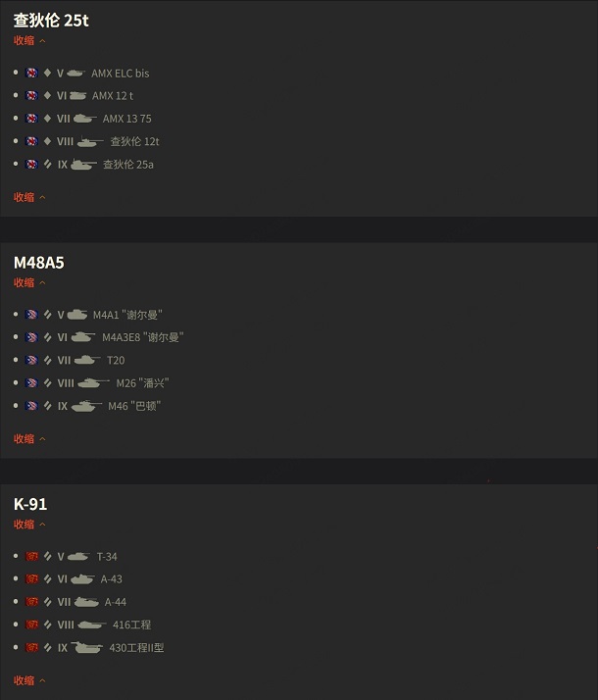Collapse the 查狄伦 25t section using the top 收缩 link
598x700 pixels.
pos(29,40)
